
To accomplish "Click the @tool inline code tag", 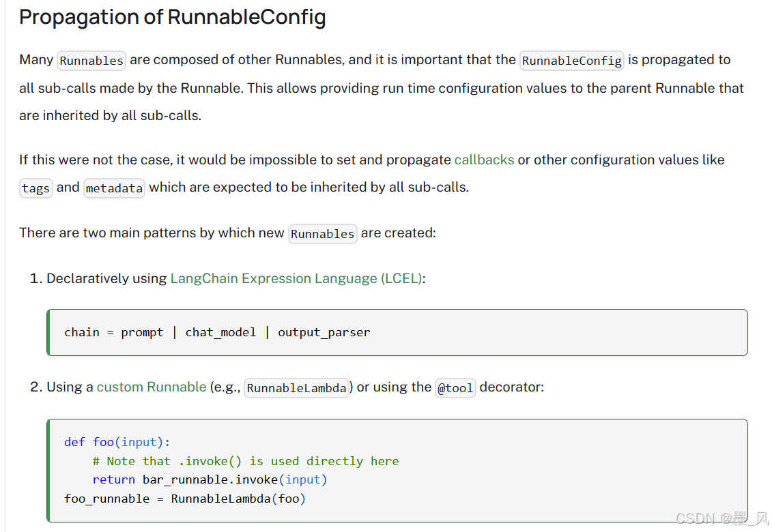I will pos(455,388).
